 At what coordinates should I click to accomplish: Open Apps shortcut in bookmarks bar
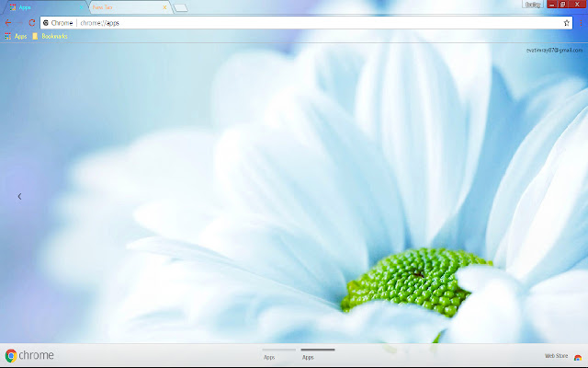tap(16, 36)
